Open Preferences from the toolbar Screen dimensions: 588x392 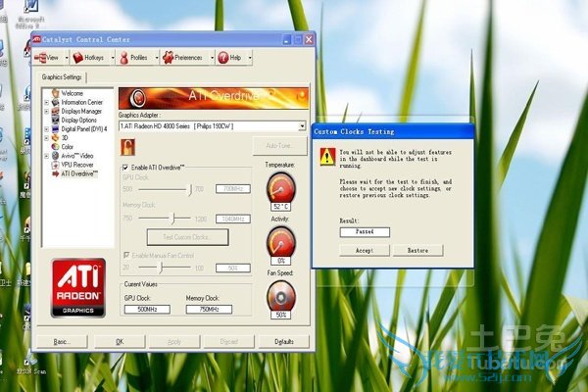point(168,58)
